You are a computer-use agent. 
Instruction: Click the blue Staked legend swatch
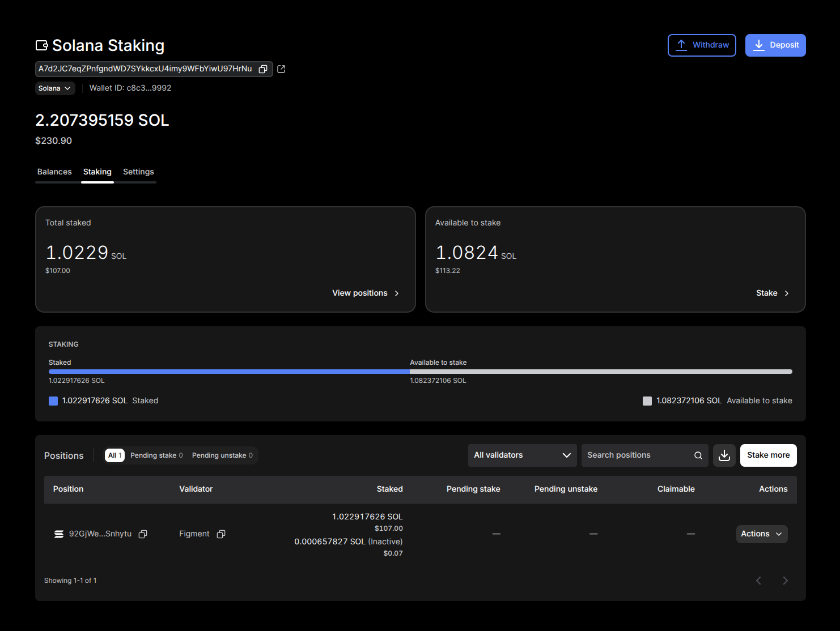53,401
